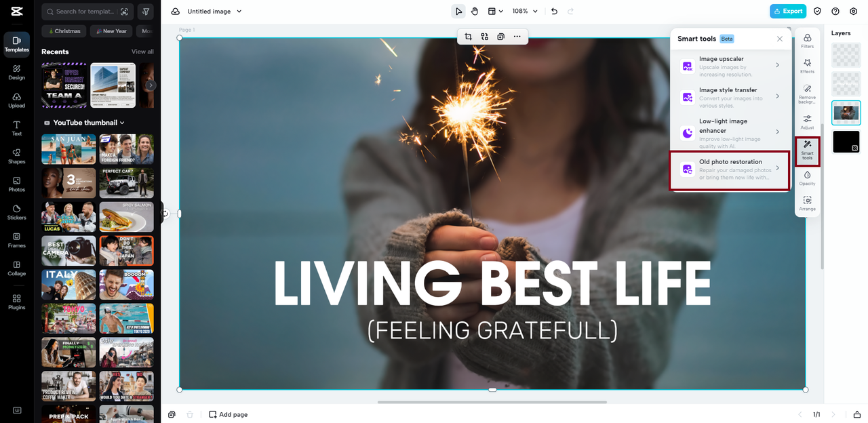Select the pointer select tool

point(459,11)
